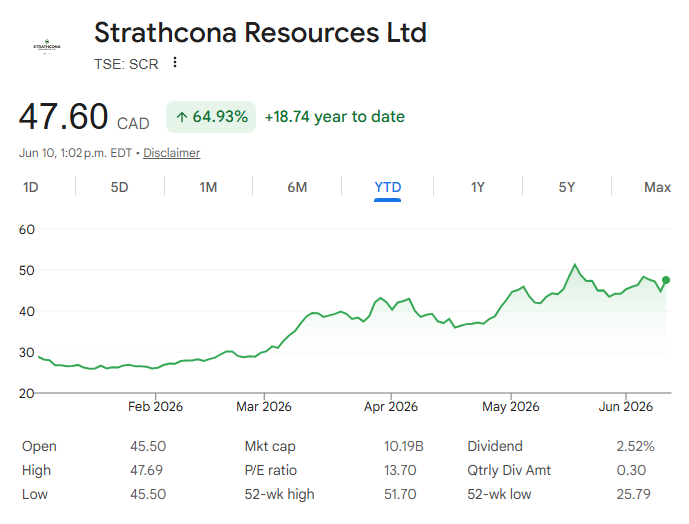Click the Mkt cap value 10.19B

pyautogui.click(x=404, y=446)
